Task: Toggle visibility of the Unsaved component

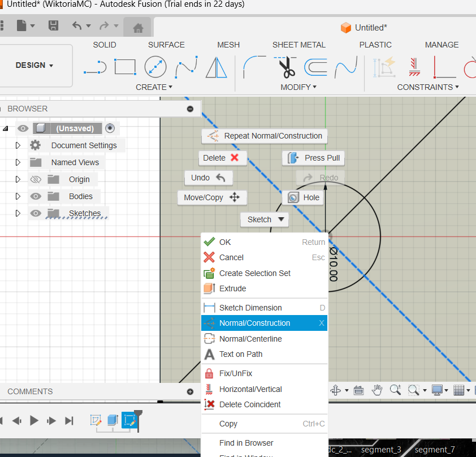Action: pyautogui.click(x=23, y=128)
